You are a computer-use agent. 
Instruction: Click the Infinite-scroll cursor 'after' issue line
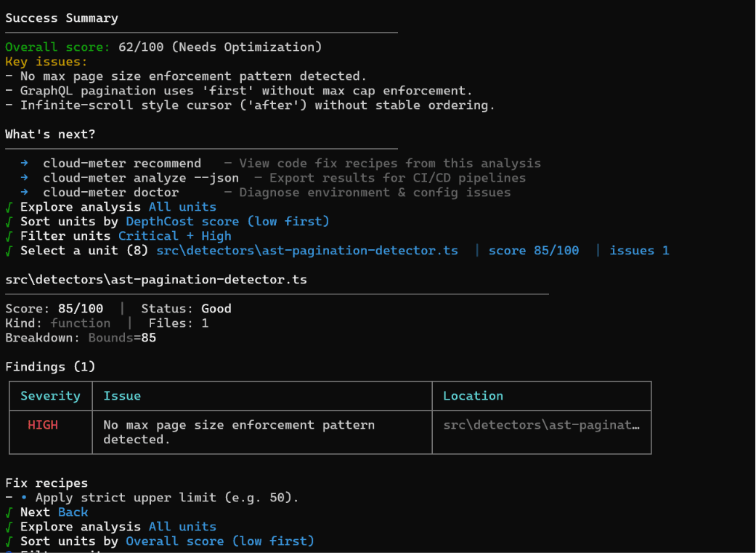[250, 105]
